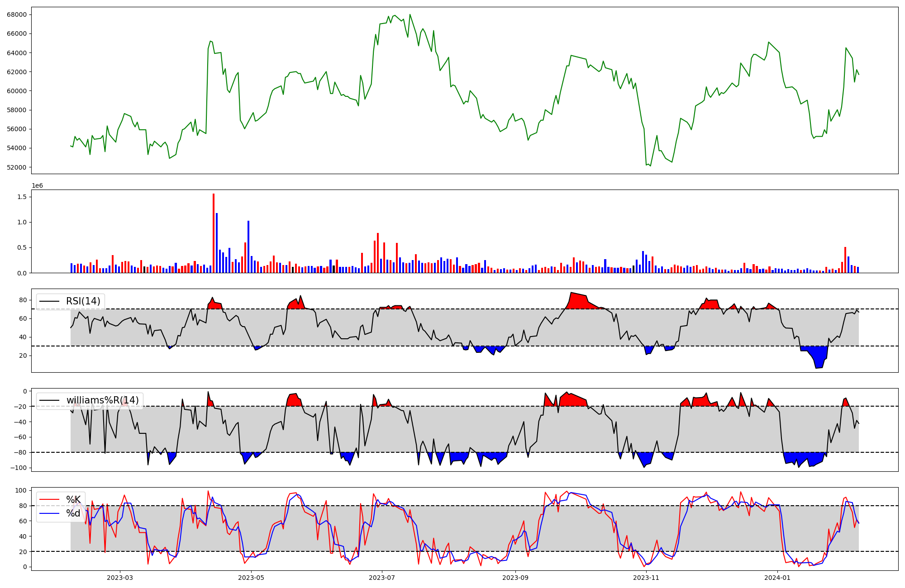
Task: Click the -100 Williams %R axis label
Action: click(18, 468)
